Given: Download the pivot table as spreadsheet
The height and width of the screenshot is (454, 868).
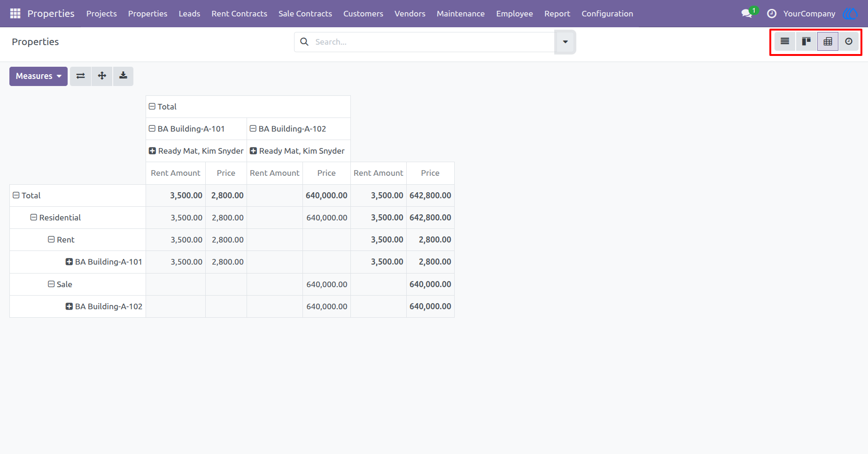Looking at the screenshot, I should click(x=123, y=76).
